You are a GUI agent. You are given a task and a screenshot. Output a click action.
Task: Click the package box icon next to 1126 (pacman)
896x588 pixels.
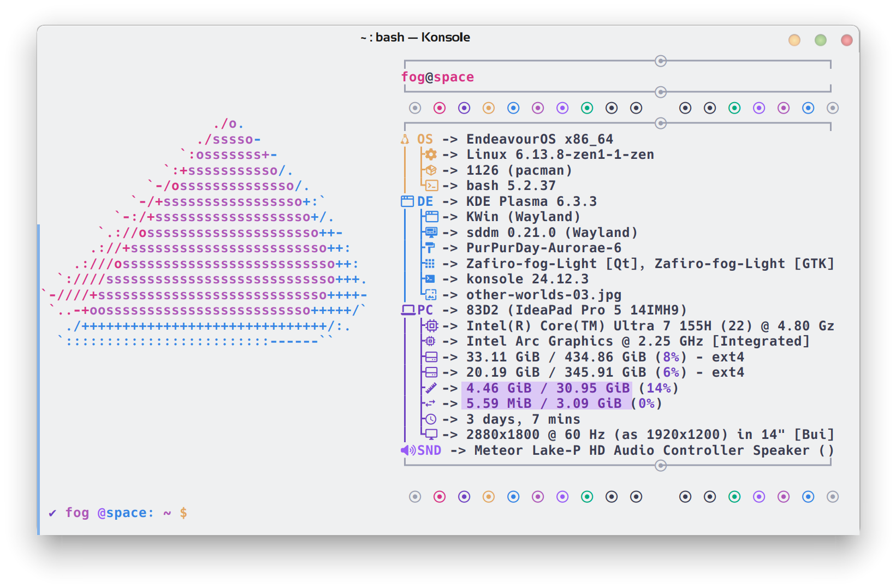[x=431, y=170]
